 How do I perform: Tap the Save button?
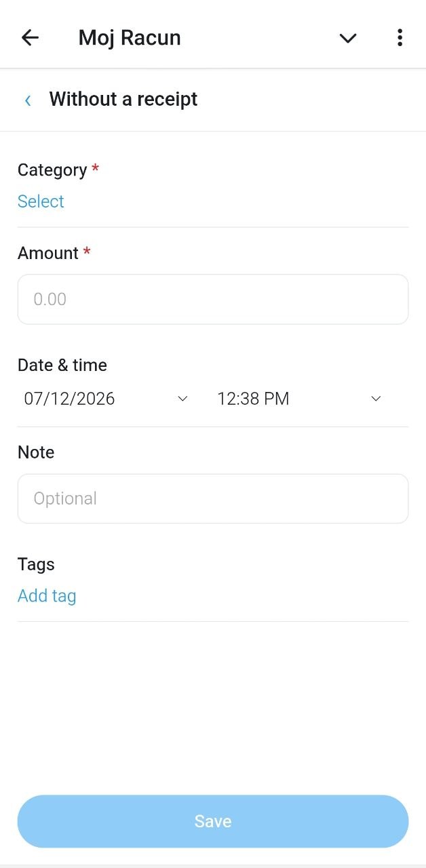point(213,821)
